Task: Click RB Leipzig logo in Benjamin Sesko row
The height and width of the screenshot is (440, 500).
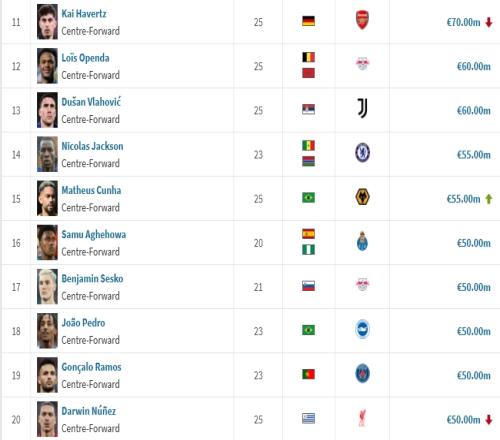Action: (x=362, y=284)
